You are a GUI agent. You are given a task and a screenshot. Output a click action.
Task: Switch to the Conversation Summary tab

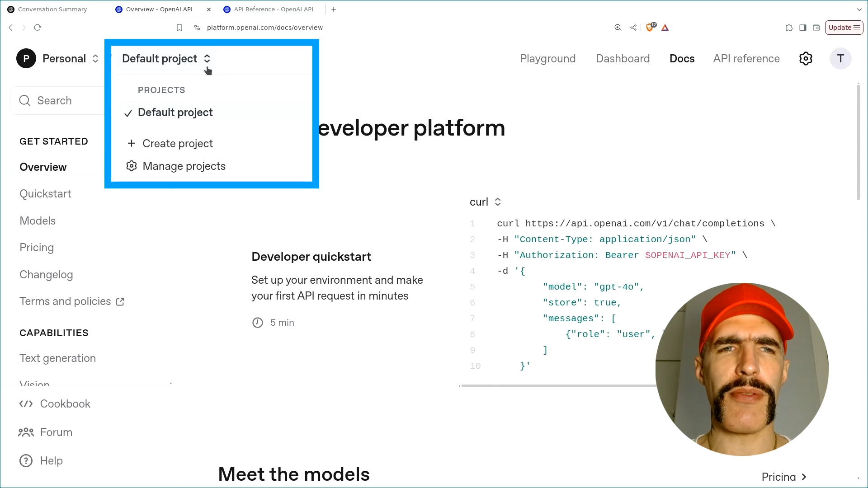click(x=52, y=9)
